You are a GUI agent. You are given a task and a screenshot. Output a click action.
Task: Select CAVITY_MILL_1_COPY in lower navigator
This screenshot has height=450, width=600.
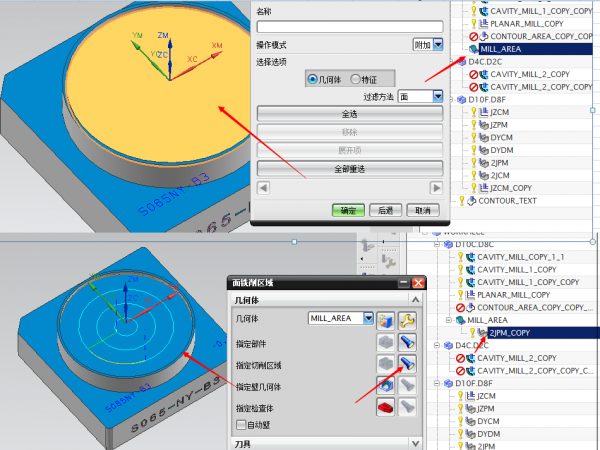pos(517,270)
